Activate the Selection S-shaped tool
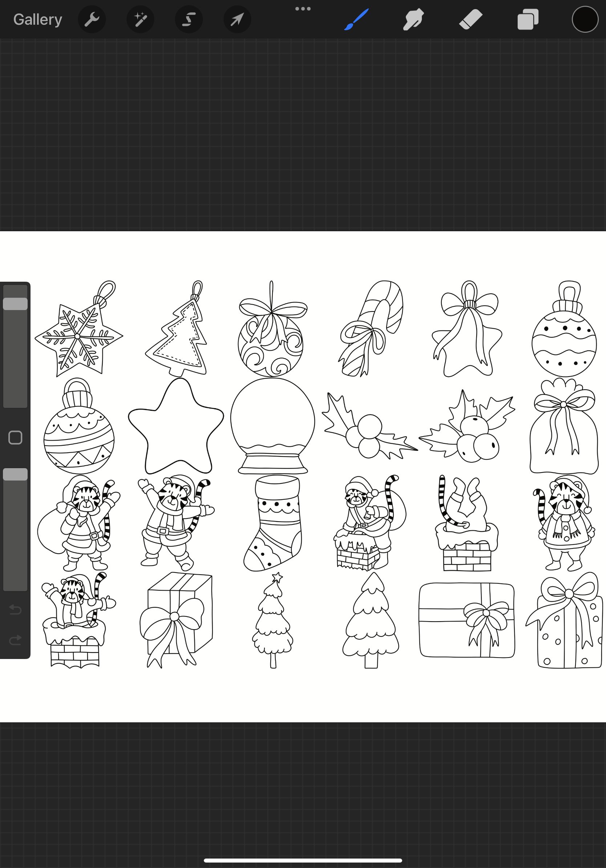This screenshot has height=868, width=606. pos(189,19)
